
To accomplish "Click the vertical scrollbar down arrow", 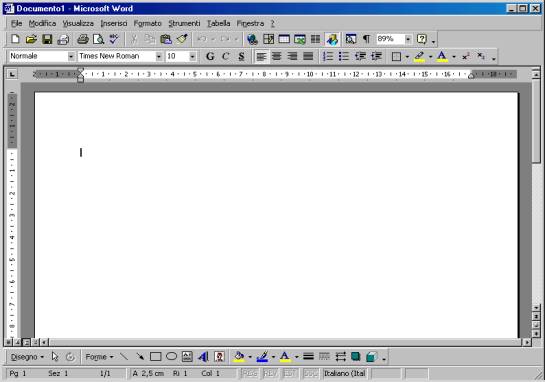I will (x=536, y=308).
